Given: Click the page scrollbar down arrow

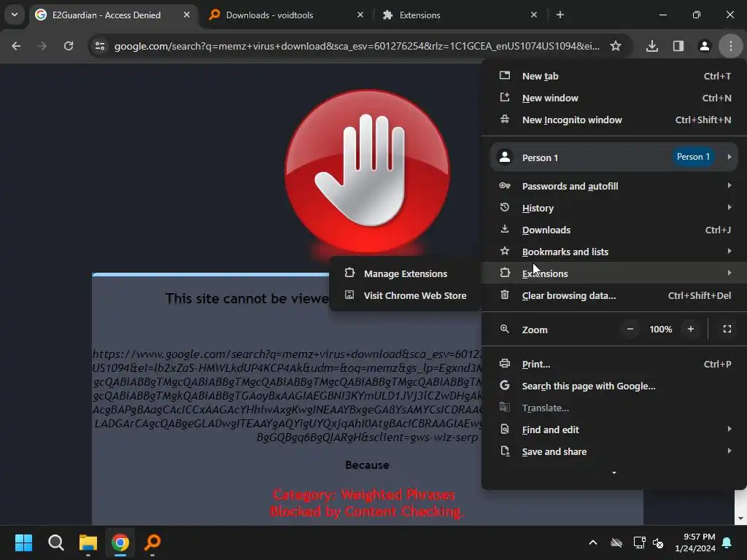Looking at the screenshot, I should [740, 518].
